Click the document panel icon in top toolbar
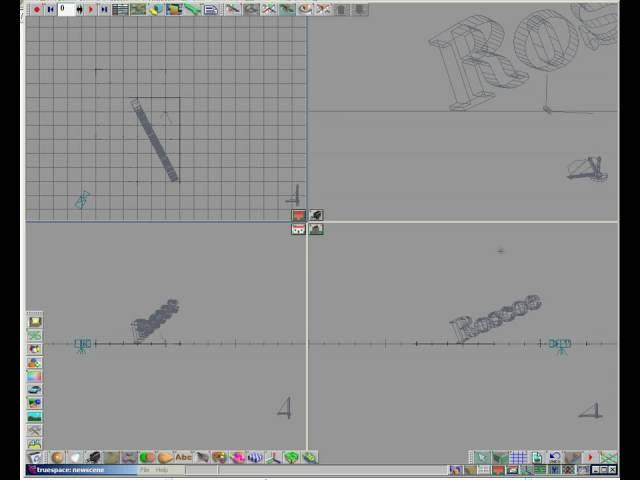The image size is (640, 480). pyautogui.click(x=210, y=9)
